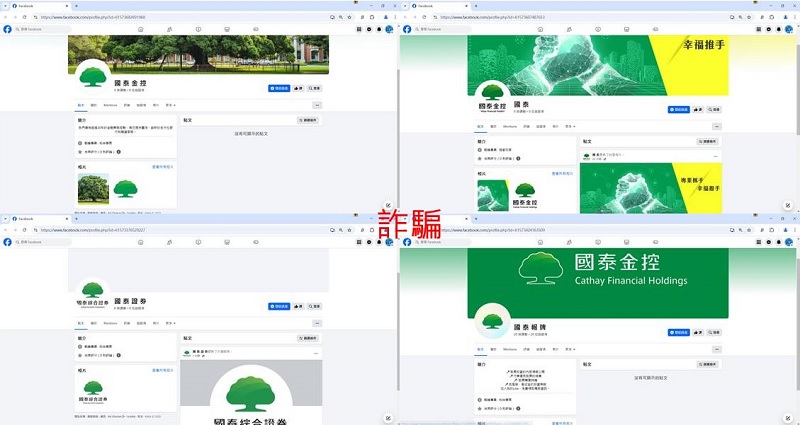Open Home icon in the 國泰證券 window

click(140, 242)
